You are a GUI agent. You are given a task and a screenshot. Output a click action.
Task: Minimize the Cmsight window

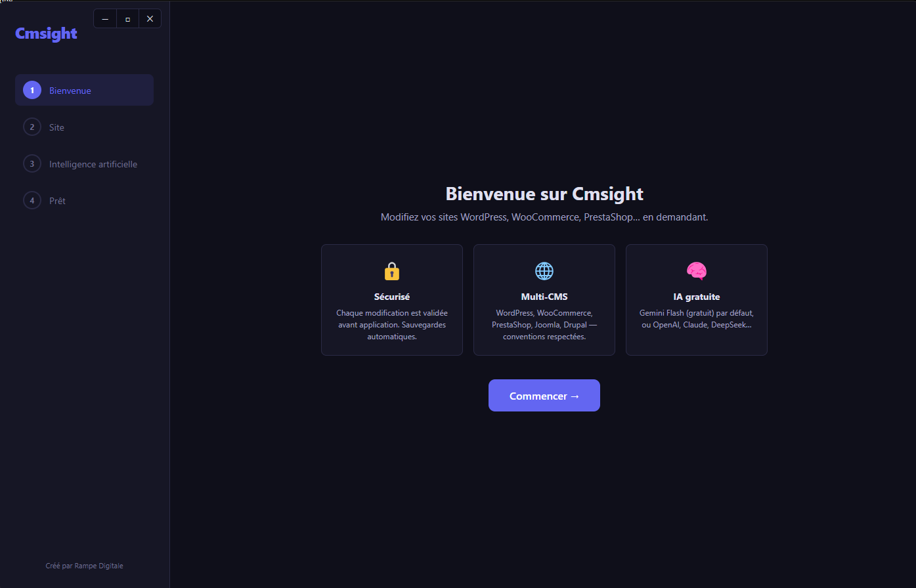click(x=105, y=19)
